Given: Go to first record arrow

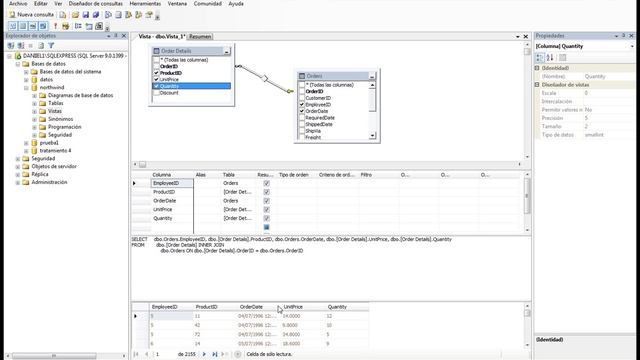Looking at the screenshot, I should coord(136,354).
